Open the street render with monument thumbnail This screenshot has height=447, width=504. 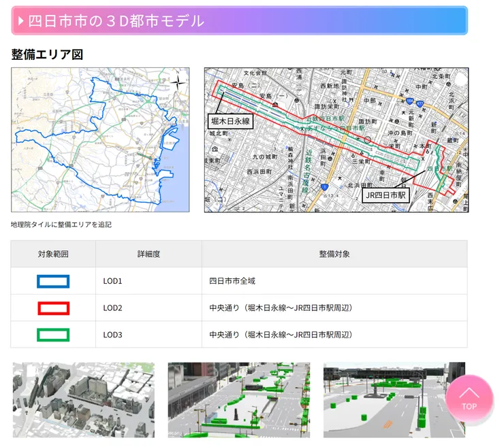tap(239, 400)
